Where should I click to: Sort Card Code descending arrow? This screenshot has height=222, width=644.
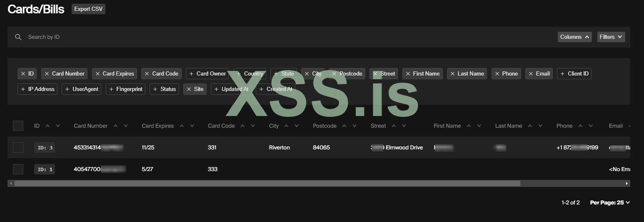coord(253,126)
